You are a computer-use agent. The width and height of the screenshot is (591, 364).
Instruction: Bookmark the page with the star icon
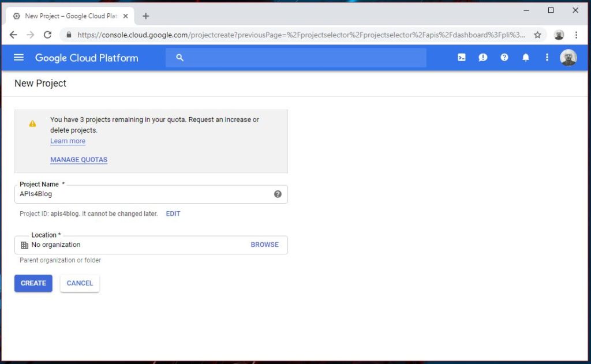tap(537, 35)
